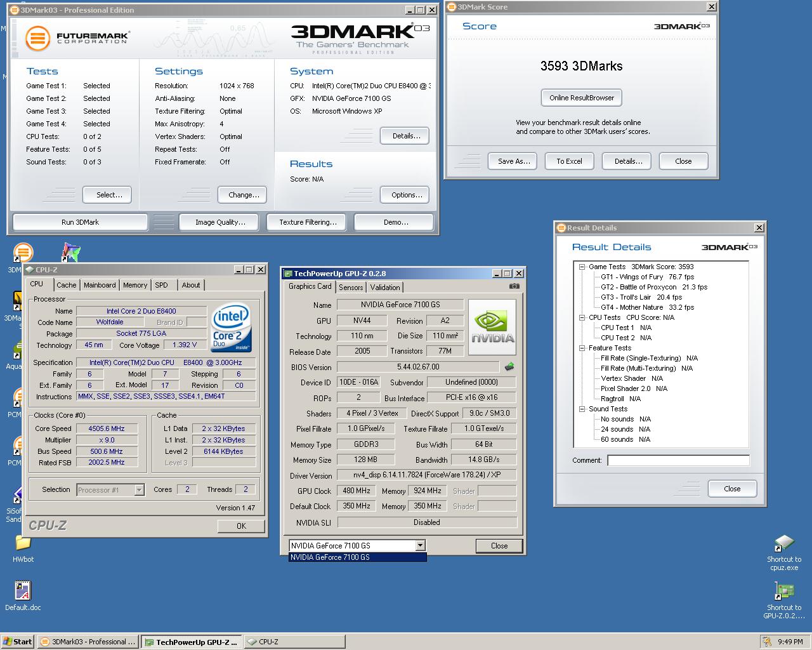
Task: Click Image Quality button
Action: pyautogui.click(x=220, y=222)
